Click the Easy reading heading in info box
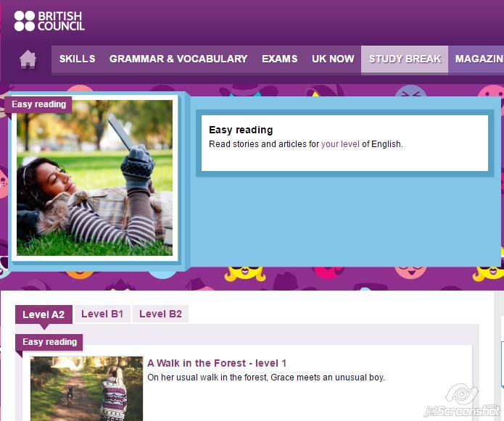 [241, 130]
